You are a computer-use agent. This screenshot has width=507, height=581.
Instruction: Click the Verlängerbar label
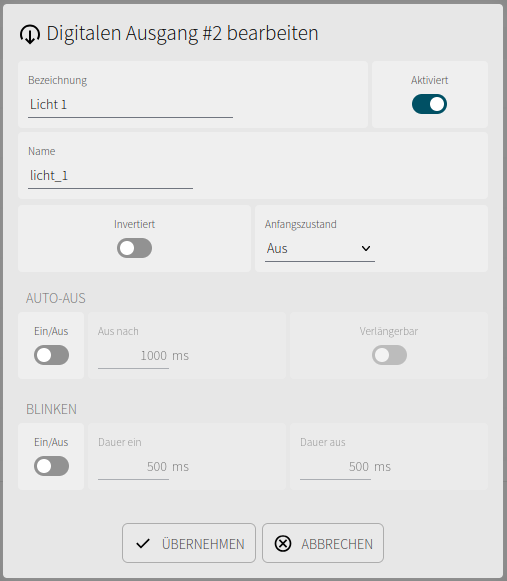(x=389, y=331)
